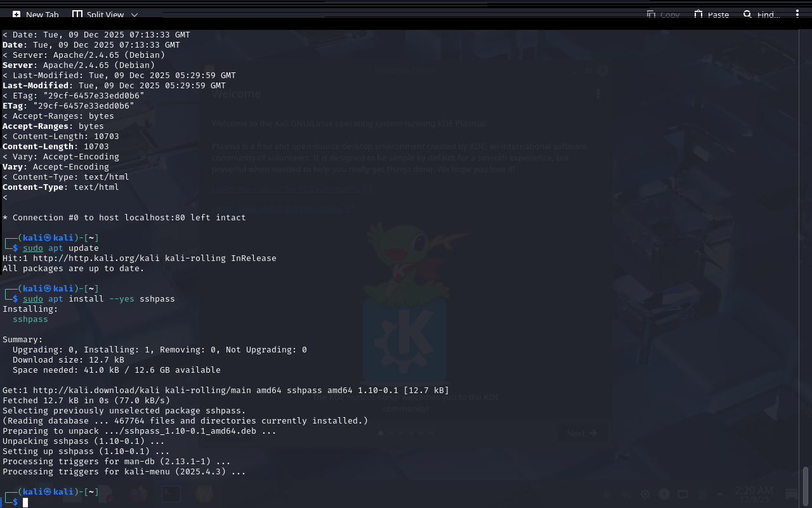Open the Find search tool
Image resolution: width=812 pixels, height=508 pixels.
click(x=761, y=15)
